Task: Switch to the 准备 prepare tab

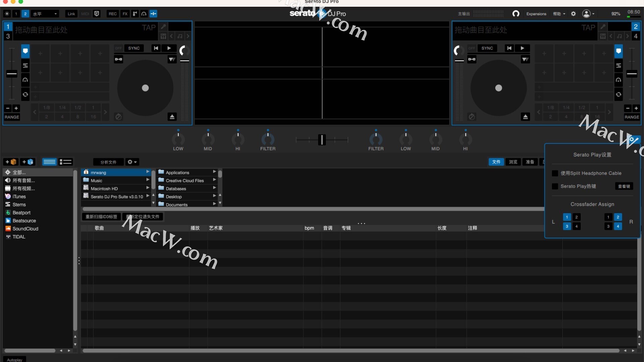Action: (x=530, y=162)
